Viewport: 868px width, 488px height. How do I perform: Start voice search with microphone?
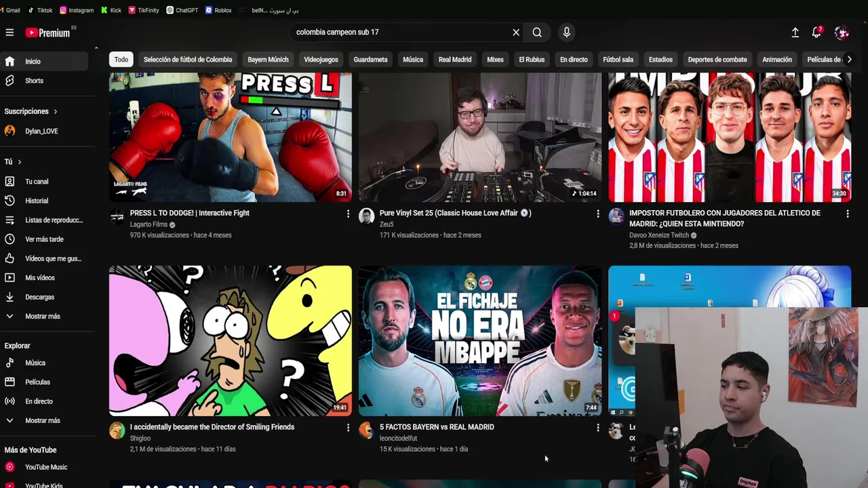567,32
